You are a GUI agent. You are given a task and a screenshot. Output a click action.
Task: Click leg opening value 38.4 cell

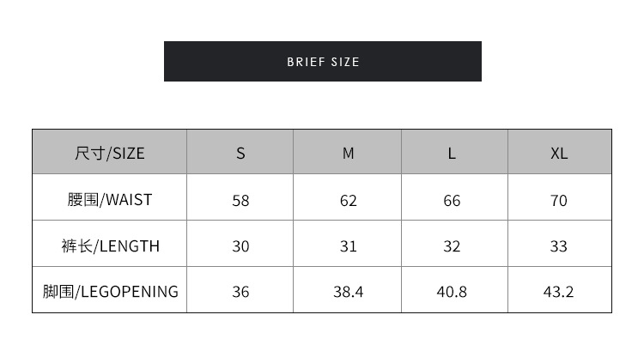[x=348, y=292]
